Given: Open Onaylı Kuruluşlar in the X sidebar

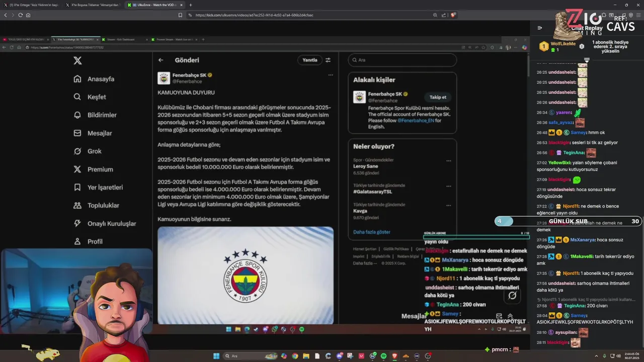Looking at the screenshot, I should tap(105, 224).
